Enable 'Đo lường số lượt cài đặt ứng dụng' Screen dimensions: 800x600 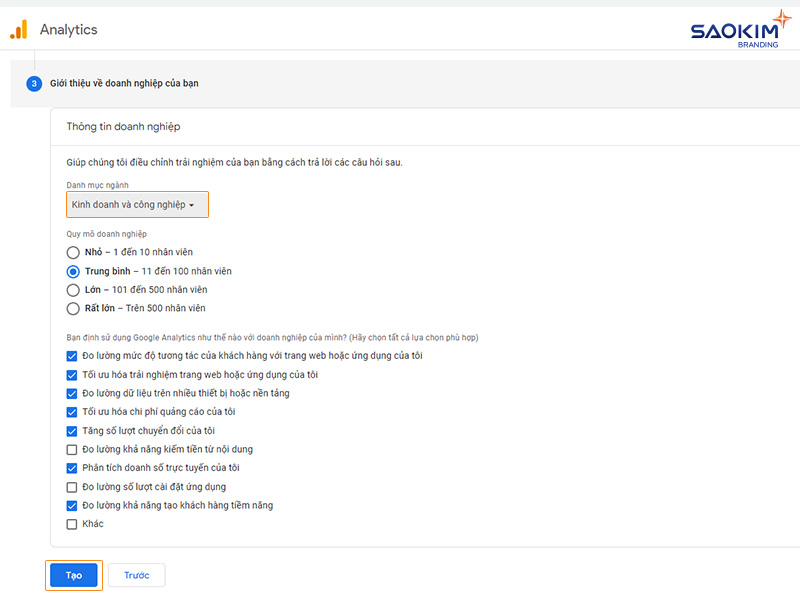(x=71, y=487)
